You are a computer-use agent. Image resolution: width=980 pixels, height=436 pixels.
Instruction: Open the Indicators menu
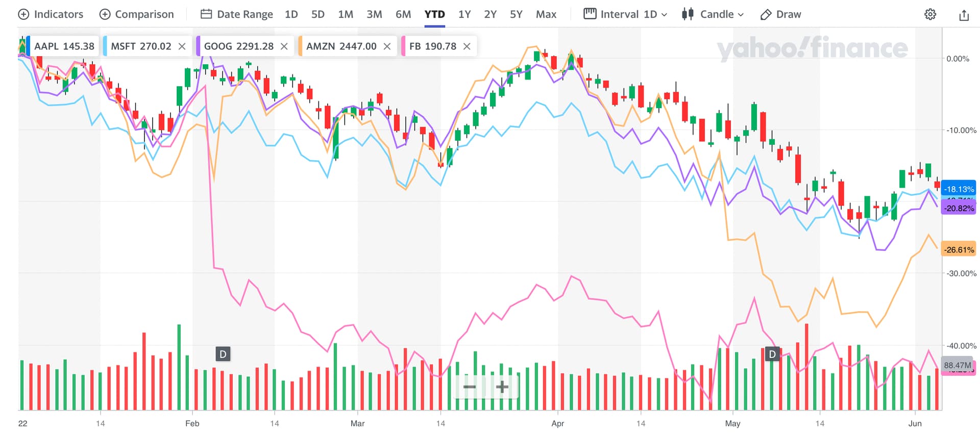click(x=51, y=14)
